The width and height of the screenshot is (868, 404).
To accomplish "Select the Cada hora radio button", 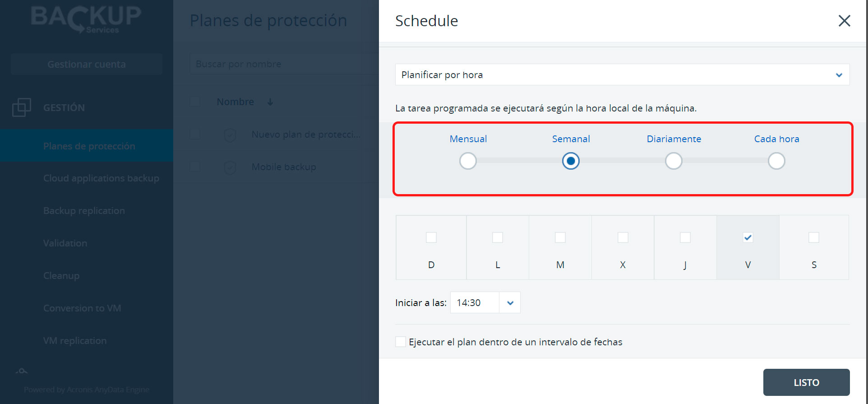I will (776, 161).
